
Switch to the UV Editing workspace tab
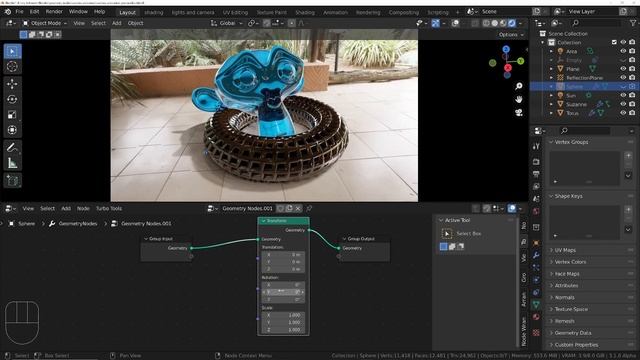(235, 13)
